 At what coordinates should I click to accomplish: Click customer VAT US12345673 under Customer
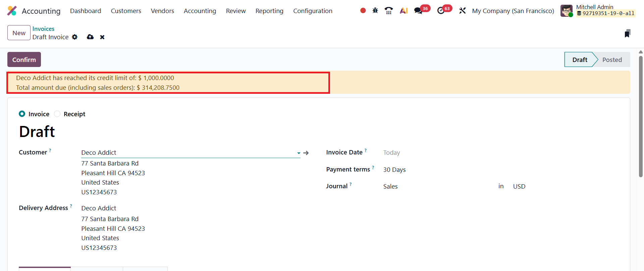point(99,192)
